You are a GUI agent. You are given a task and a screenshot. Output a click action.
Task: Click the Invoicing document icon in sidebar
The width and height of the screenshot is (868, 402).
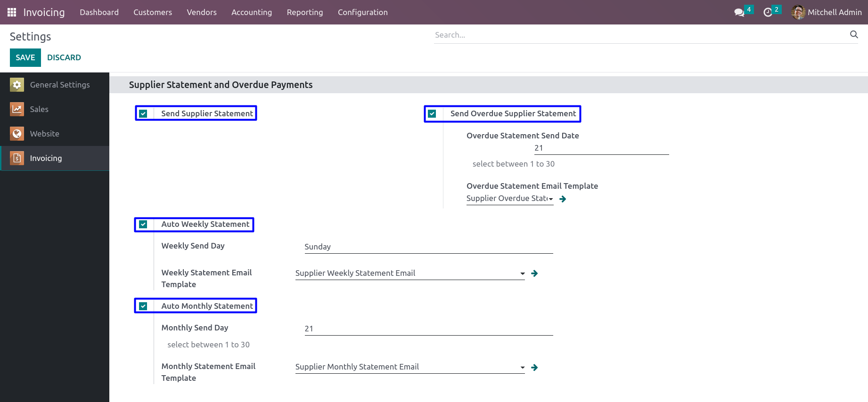click(17, 158)
